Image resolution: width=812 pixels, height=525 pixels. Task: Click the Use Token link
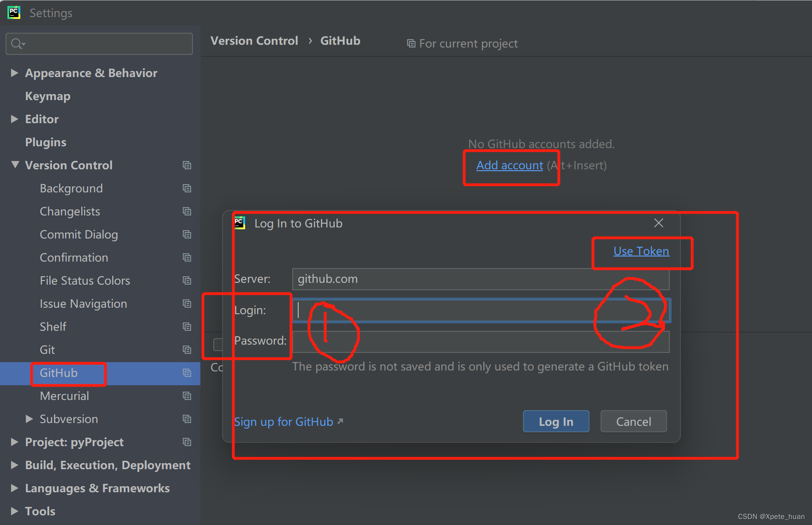click(x=641, y=251)
